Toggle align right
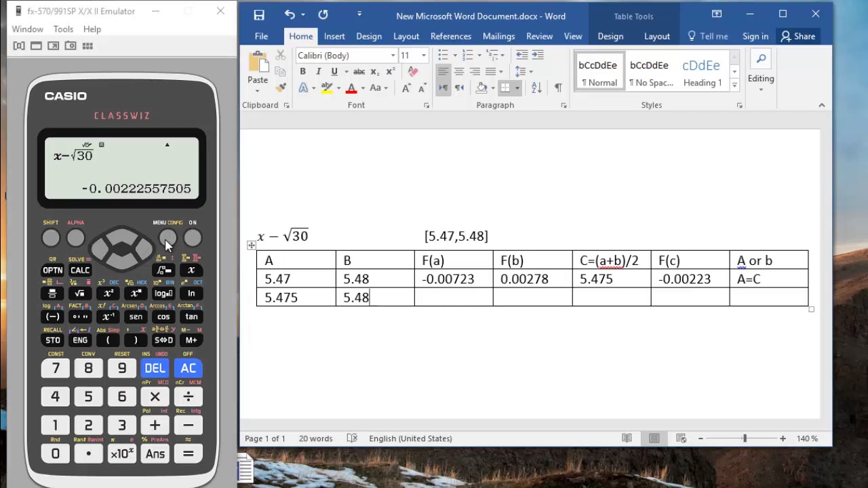Screen dimensions: 868x488 475,71
